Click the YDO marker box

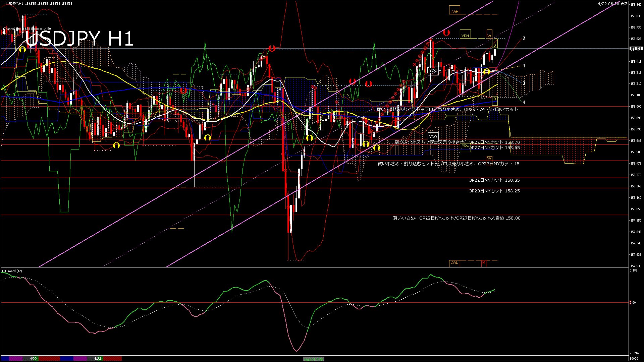[x=433, y=137]
